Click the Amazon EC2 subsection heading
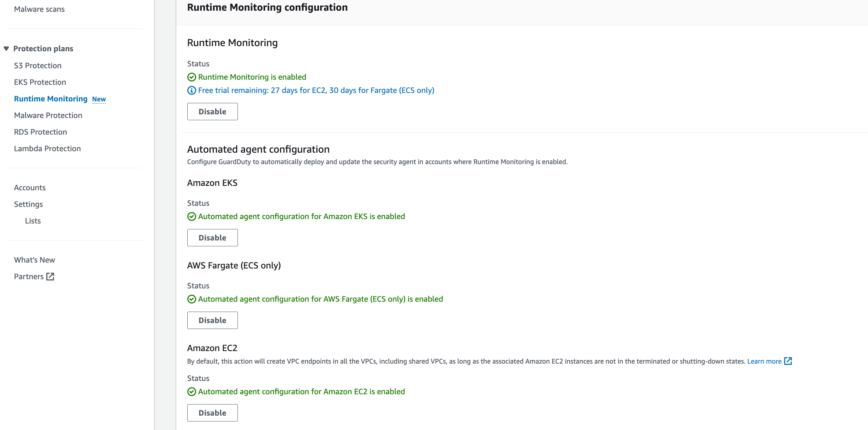868x430 pixels. click(x=212, y=348)
